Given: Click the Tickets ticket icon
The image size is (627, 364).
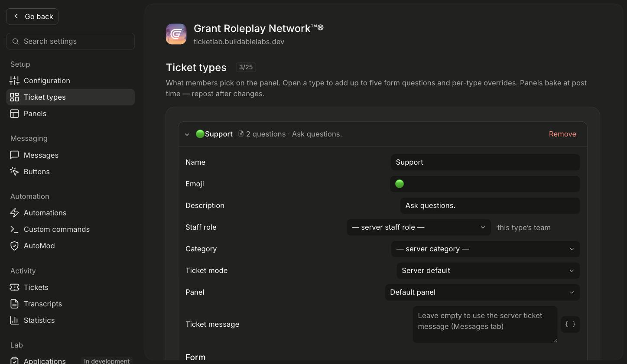Looking at the screenshot, I should (x=14, y=287).
